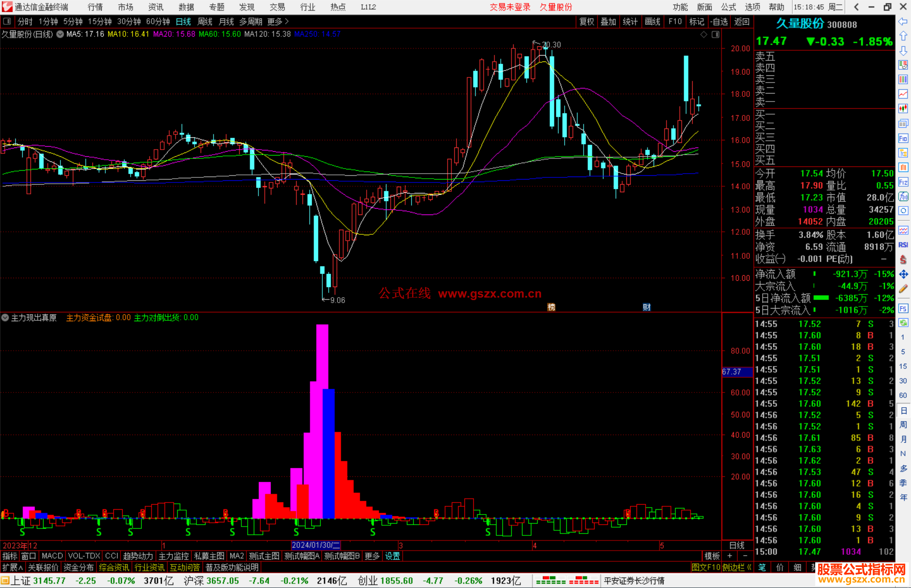911x588 pixels.
Task: Click the four-way move arrows icon
Action: (x=903, y=274)
